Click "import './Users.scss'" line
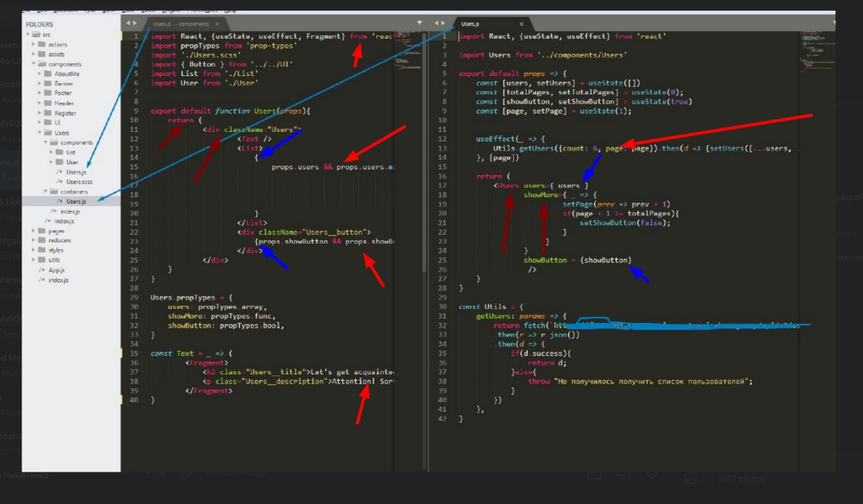 196,55
